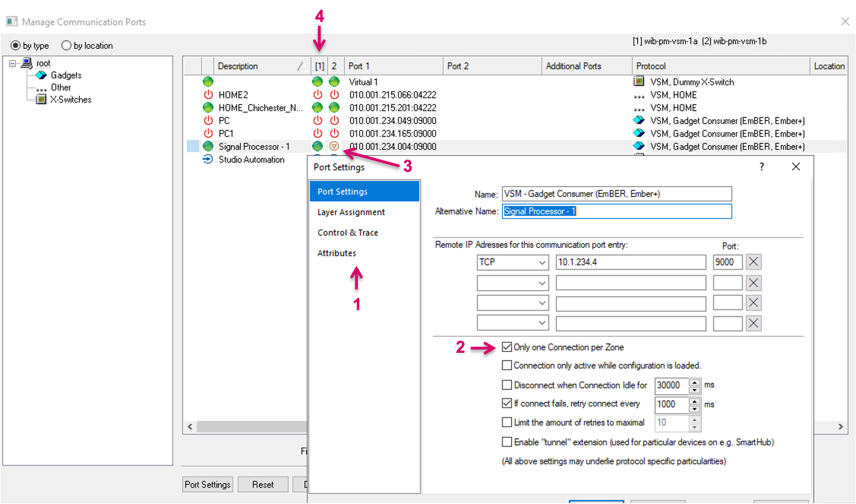This screenshot has width=856, height=504.
Task: Switch to Layer Assignment section
Action: pos(351,212)
